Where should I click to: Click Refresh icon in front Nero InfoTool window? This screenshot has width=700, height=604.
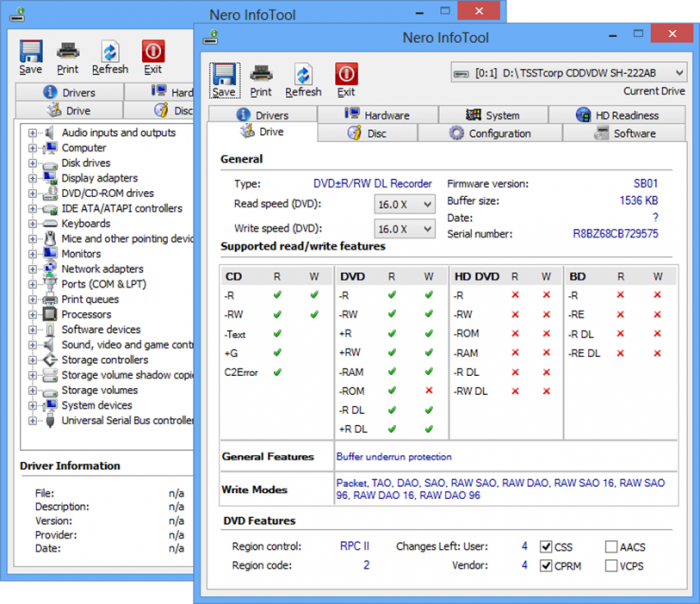point(303,74)
